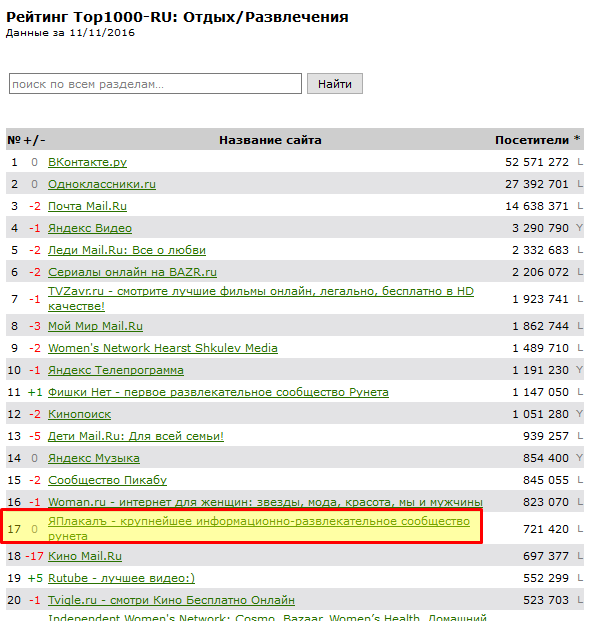
Task: Open the Tvigle.ru free movies link
Action: click(x=171, y=600)
